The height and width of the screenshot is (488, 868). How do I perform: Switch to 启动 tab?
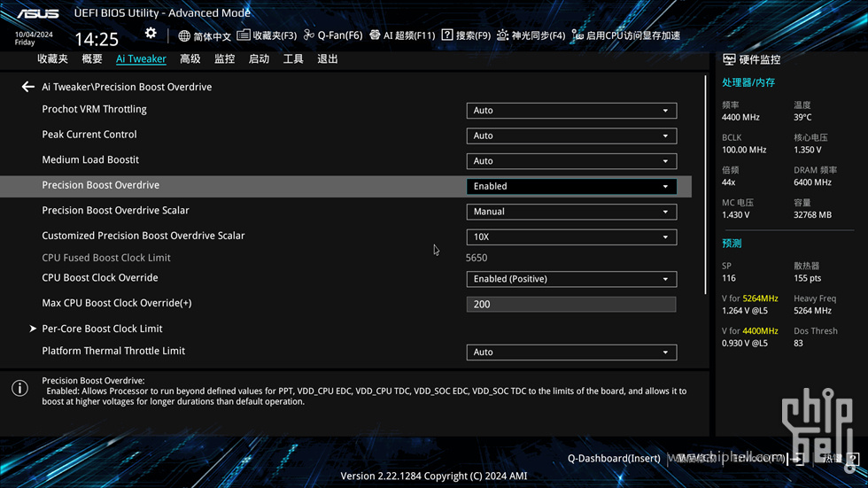pos(259,59)
